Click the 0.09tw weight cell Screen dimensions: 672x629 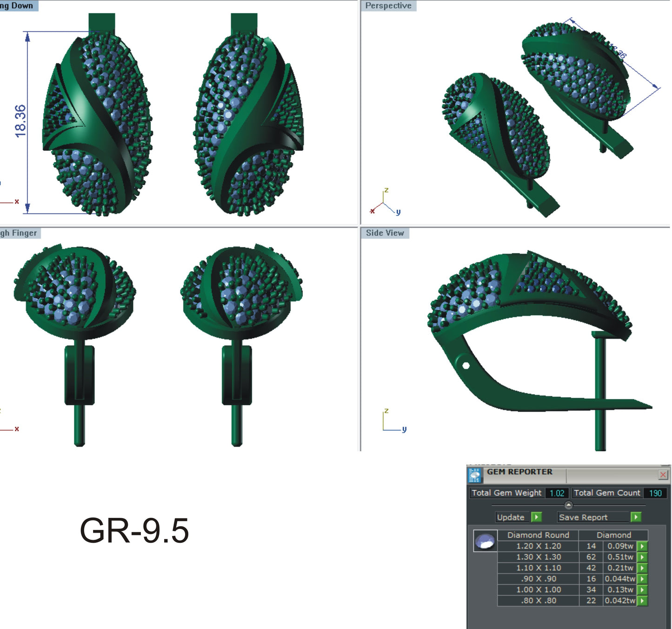(620, 546)
